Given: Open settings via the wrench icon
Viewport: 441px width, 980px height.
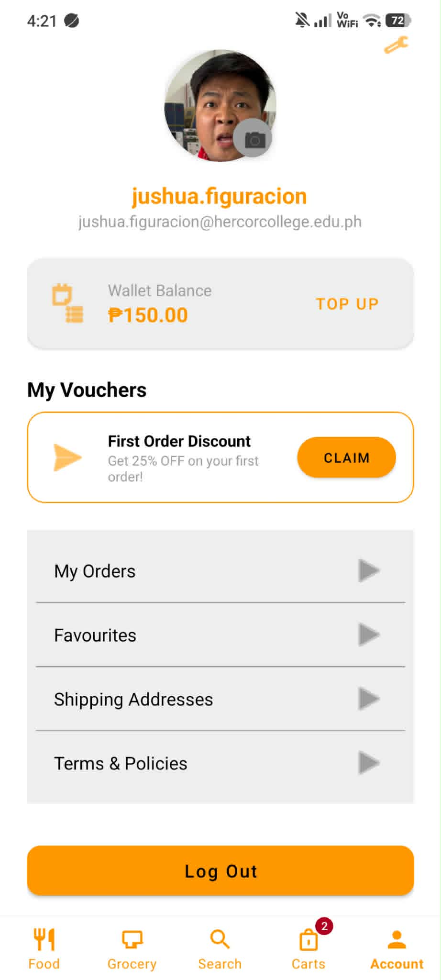Looking at the screenshot, I should 396,45.
